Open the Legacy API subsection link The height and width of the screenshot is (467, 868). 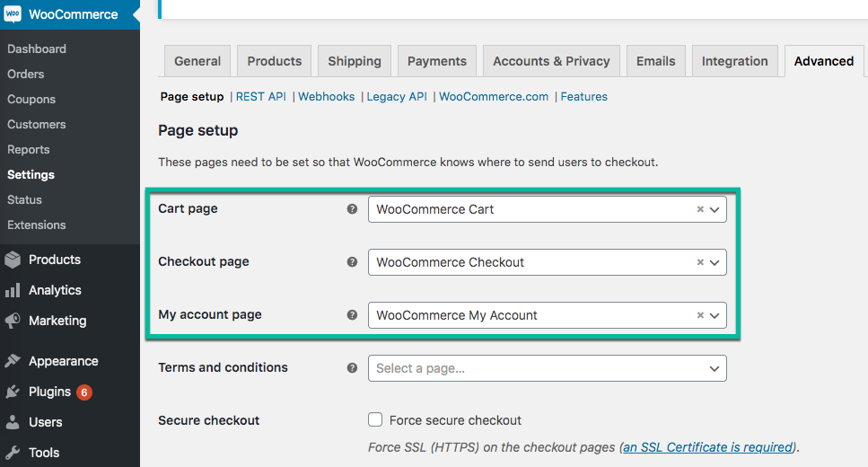tap(397, 96)
